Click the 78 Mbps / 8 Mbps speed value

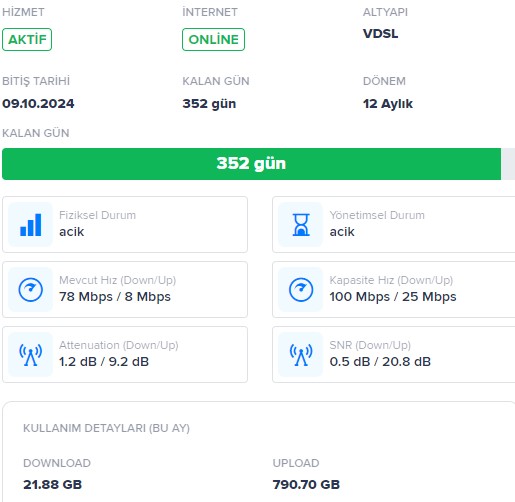coord(115,297)
